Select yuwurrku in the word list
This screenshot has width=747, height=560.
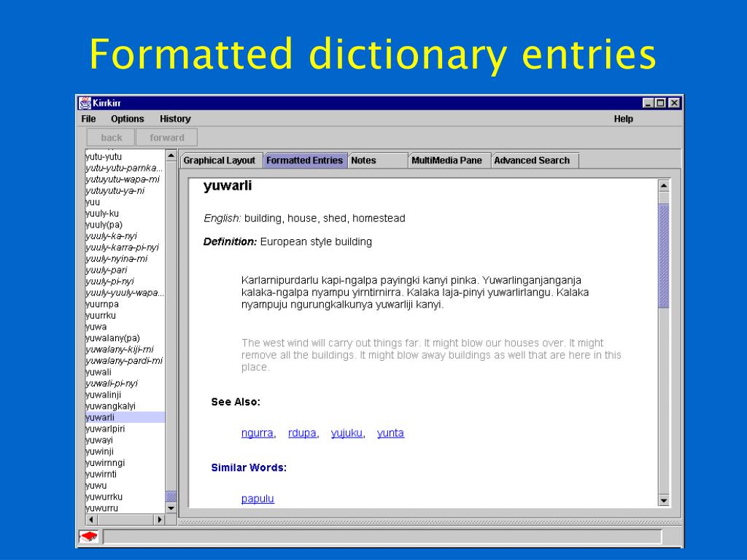(125, 497)
